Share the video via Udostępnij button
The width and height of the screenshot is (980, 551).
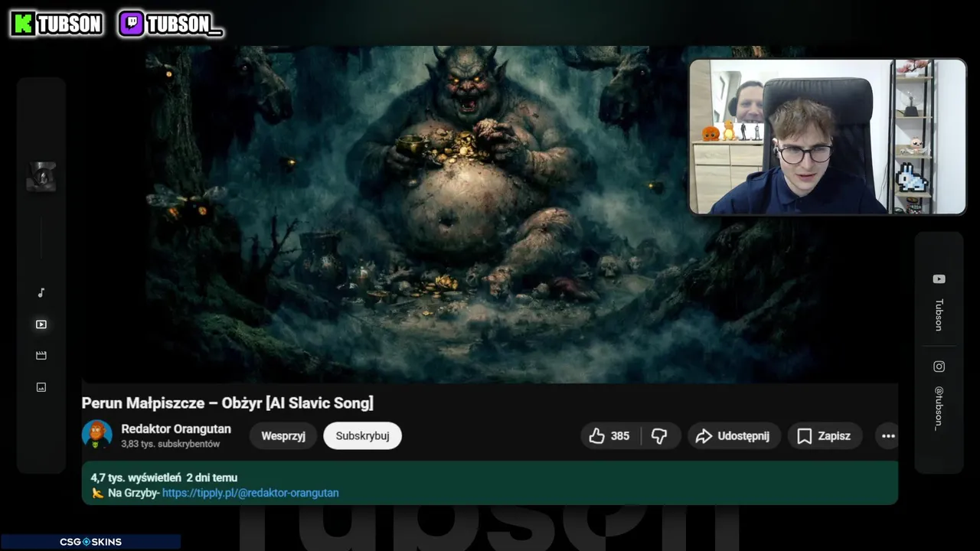pyautogui.click(x=733, y=436)
